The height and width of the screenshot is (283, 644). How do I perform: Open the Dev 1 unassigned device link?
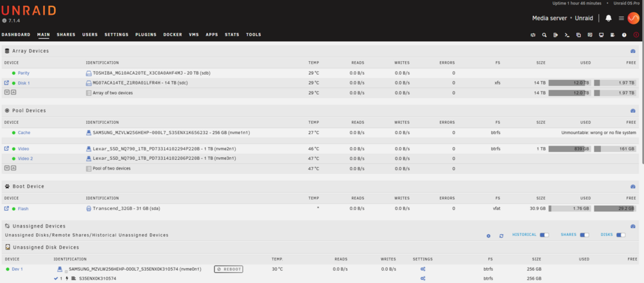click(17, 269)
